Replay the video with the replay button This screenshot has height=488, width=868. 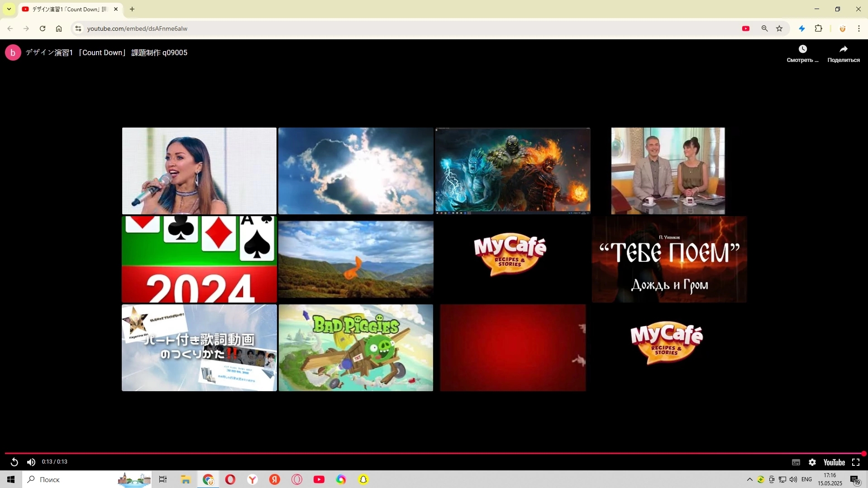click(x=14, y=462)
